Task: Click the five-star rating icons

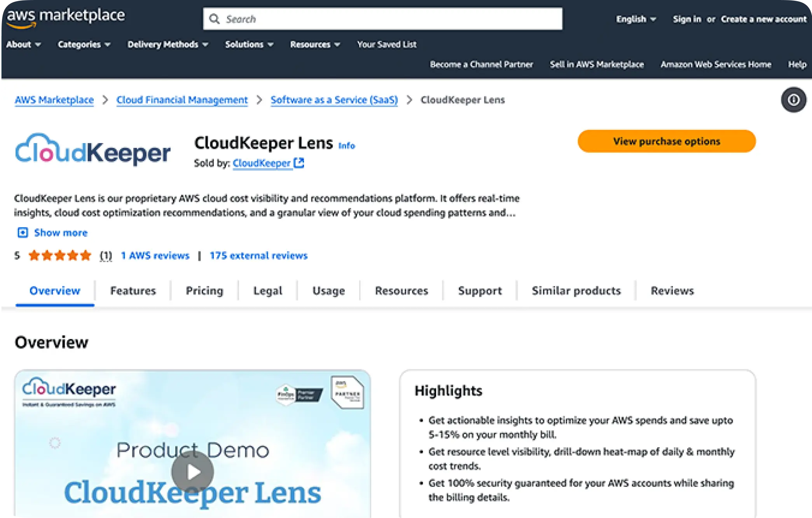Action: pyautogui.click(x=60, y=255)
